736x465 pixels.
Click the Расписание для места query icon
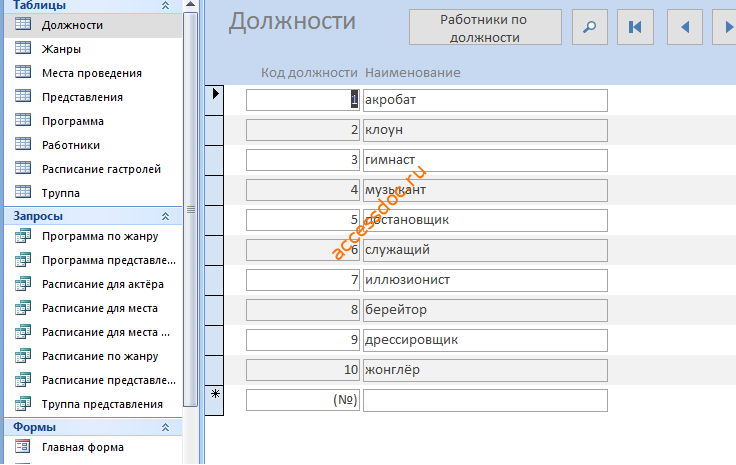coord(23,307)
